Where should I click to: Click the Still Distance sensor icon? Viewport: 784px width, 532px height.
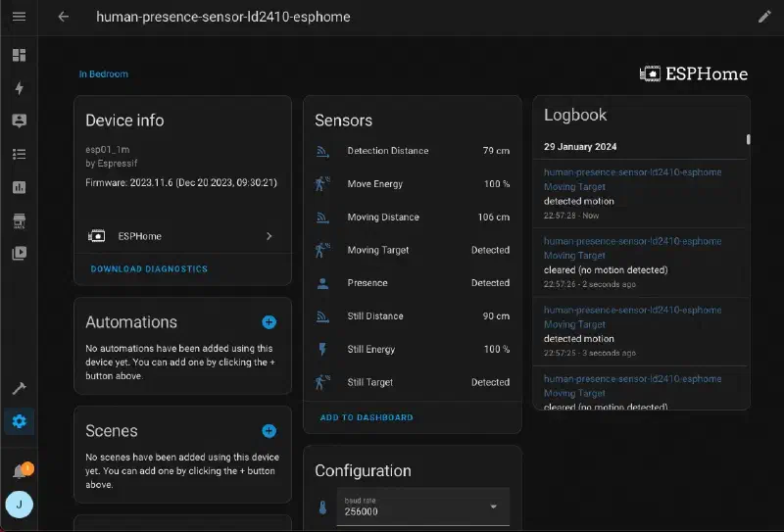(322, 316)
